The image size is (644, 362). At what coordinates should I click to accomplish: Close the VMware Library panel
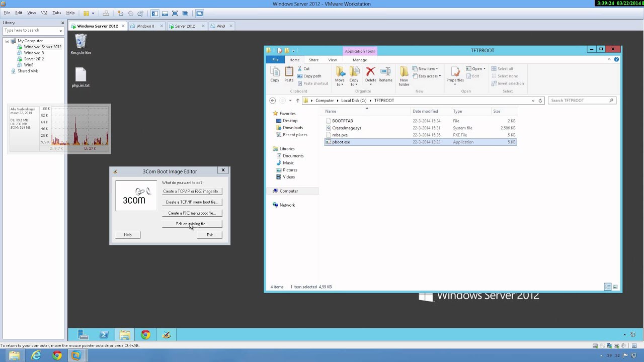click(62, 23)
